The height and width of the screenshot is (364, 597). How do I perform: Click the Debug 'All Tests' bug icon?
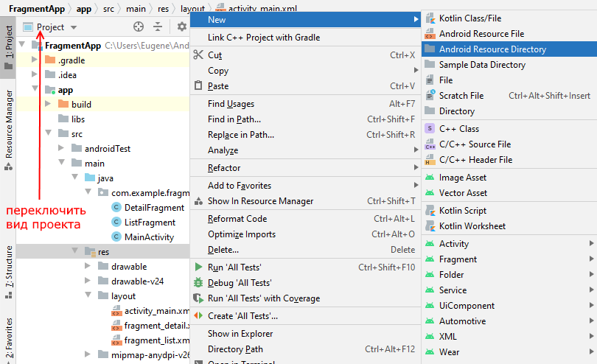click(x=198, y=283)
